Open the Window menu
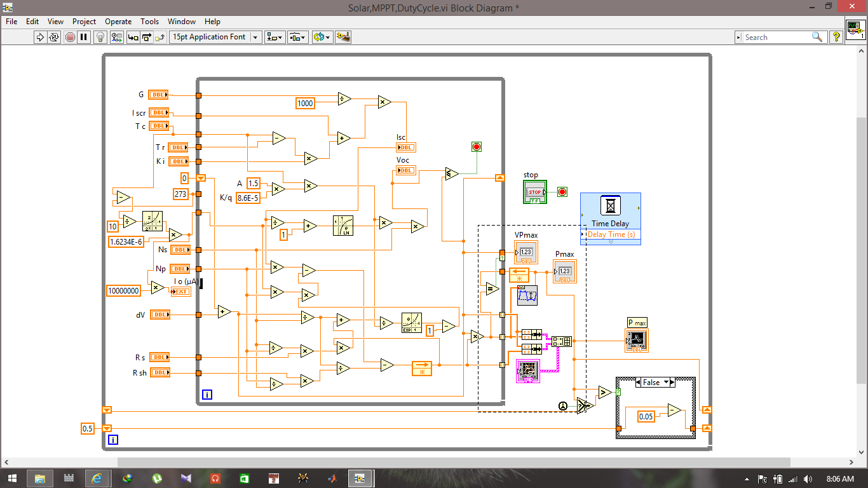 coord(181,21)
